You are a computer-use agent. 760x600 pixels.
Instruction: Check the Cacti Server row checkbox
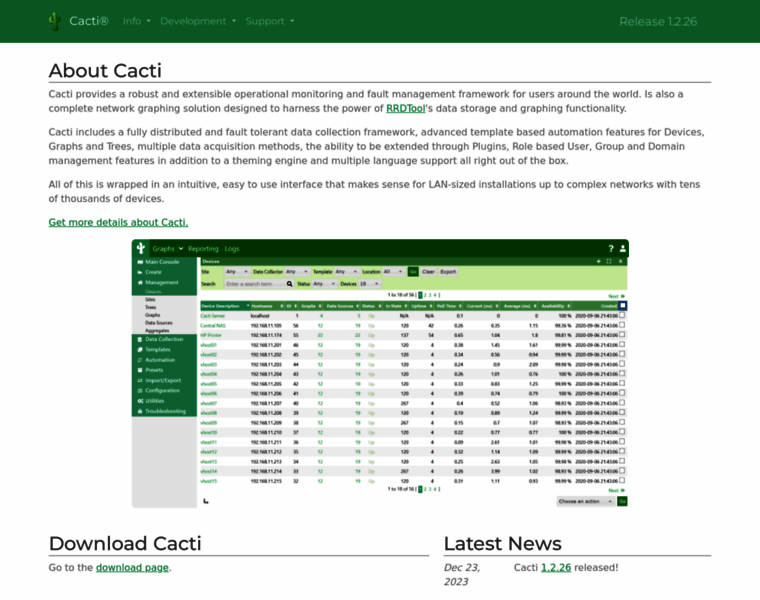point(622,316)
